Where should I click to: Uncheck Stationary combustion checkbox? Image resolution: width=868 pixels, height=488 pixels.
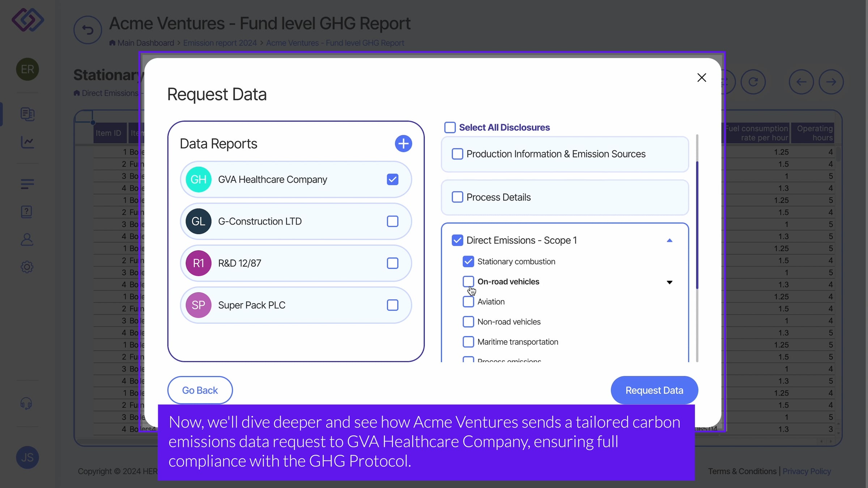468,261
